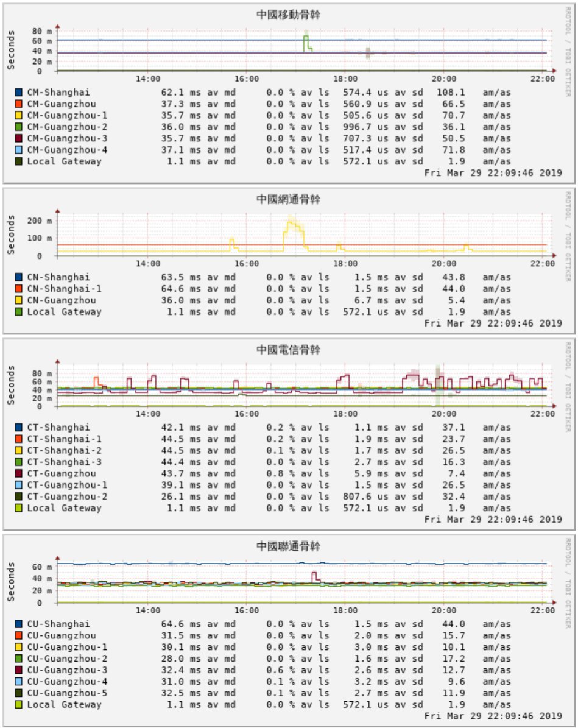Click the Local Gateway swatch under 中國網通骨幹
Image resolution: width=578 pixels, height=728 pixels.
(x=18, y=312)
